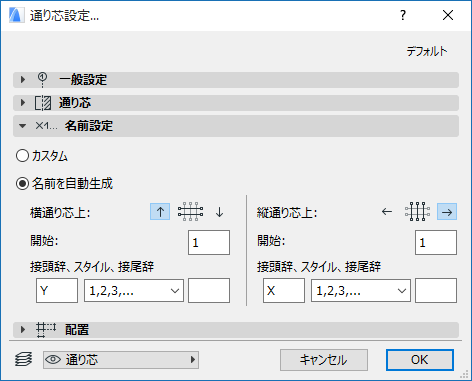Open help with the ? button
The image size is (472, 381).
[x=403, y=15]
